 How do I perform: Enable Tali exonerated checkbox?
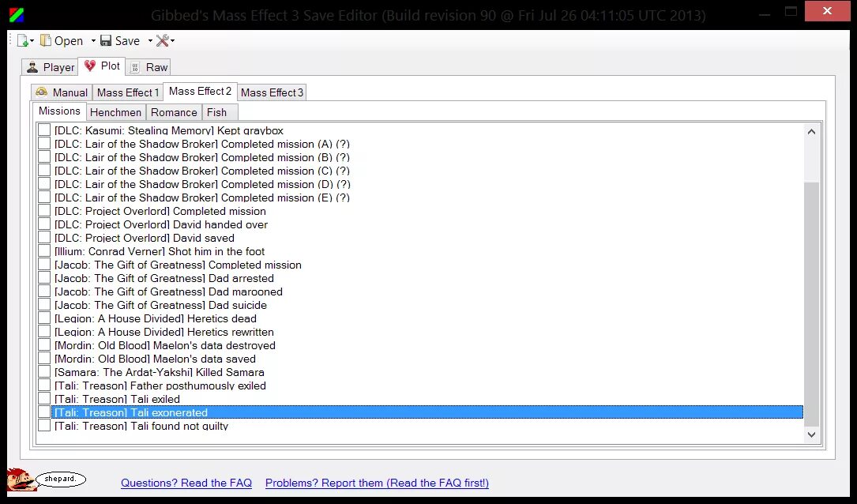click(x=44, y=412)
